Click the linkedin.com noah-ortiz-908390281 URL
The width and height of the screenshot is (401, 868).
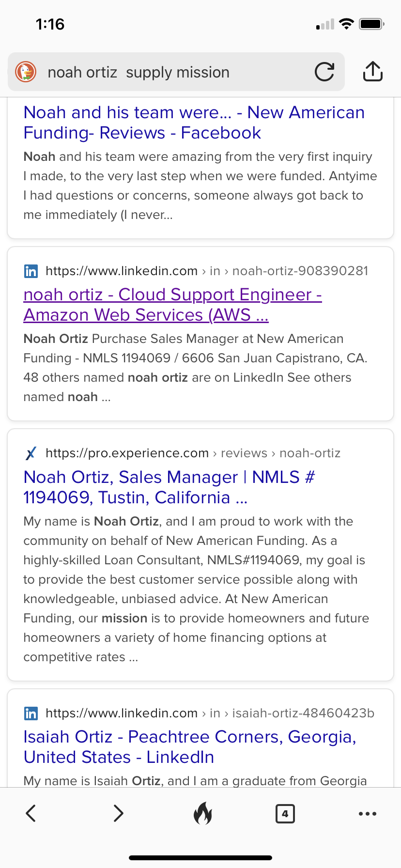[x=207, y=271]
